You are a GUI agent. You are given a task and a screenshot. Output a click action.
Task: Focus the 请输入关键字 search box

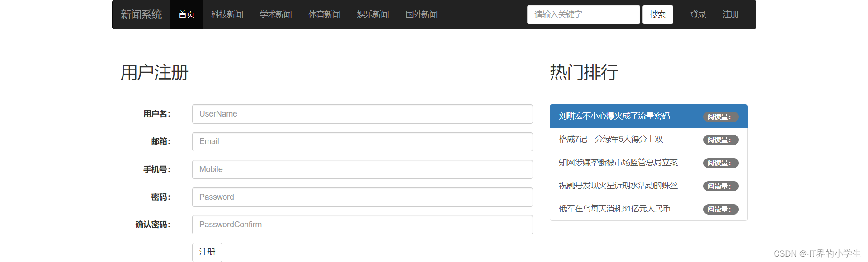click(x=583, y=14)
